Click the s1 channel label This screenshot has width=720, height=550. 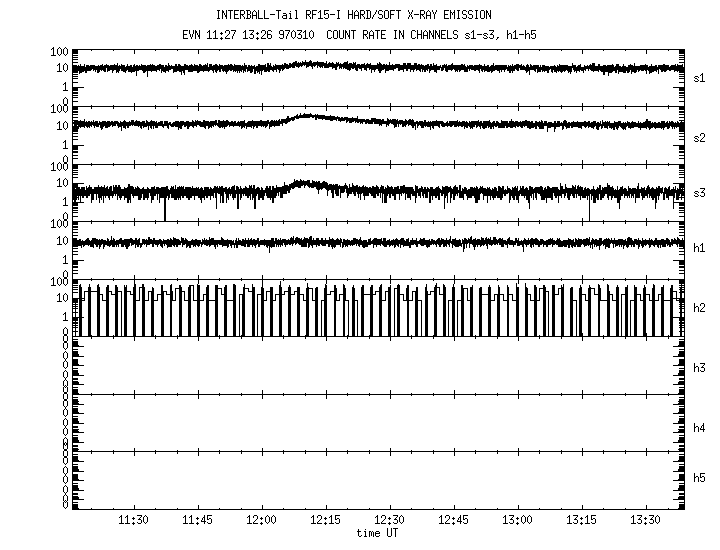(699, 77)
